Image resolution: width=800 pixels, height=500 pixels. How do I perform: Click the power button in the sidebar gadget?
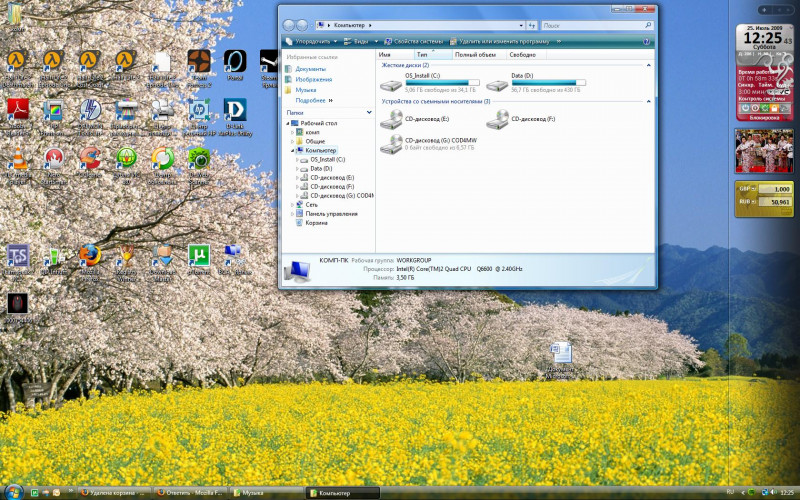(745, 108)
